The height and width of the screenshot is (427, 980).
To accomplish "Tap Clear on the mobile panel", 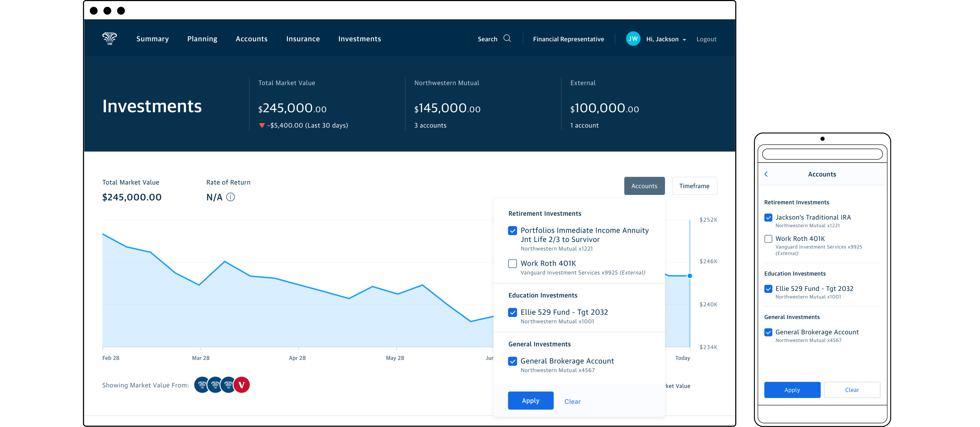I will click(852, 390).
